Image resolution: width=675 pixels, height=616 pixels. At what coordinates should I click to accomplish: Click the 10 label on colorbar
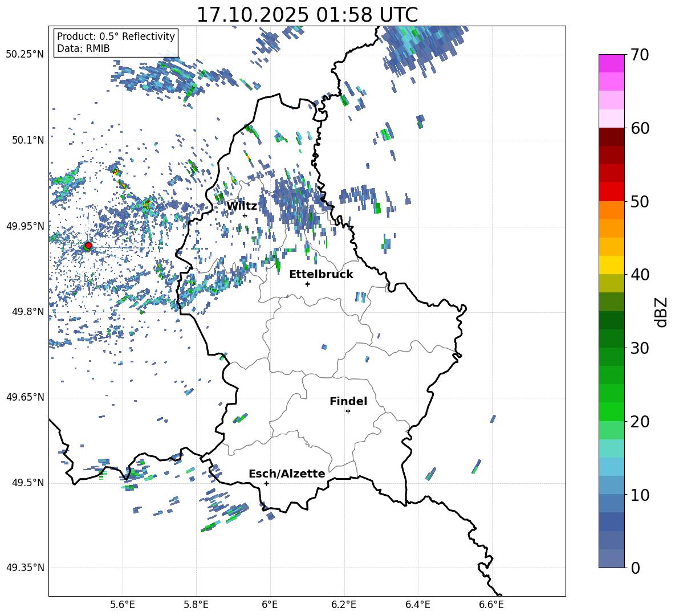(x=640, y=495)
